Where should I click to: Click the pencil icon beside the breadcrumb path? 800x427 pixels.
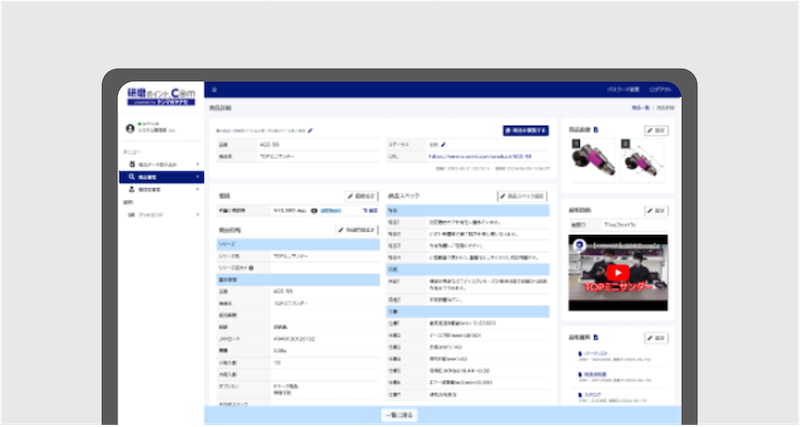tap(310, 130)
